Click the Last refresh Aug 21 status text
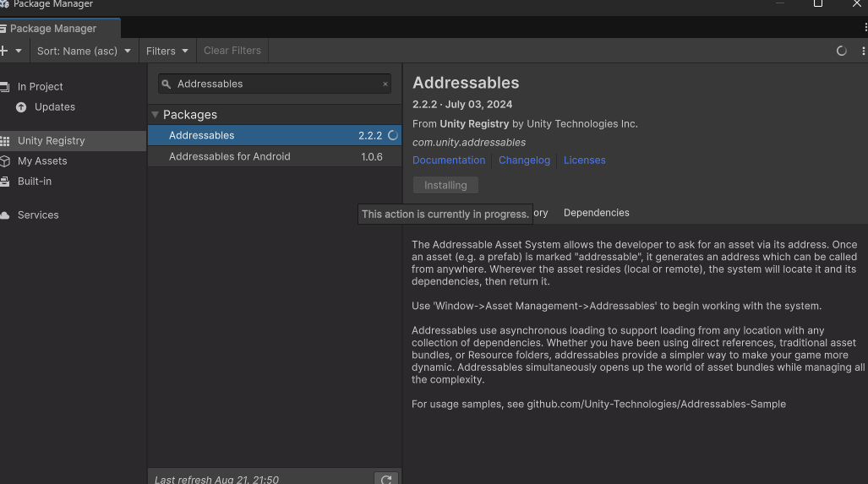 click(x=216, y=480)
